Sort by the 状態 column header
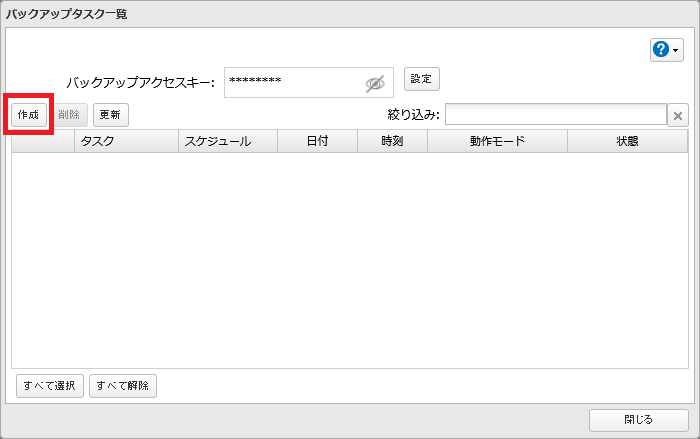The height and width of the screenshot is (439, 700). pos(627,141)
